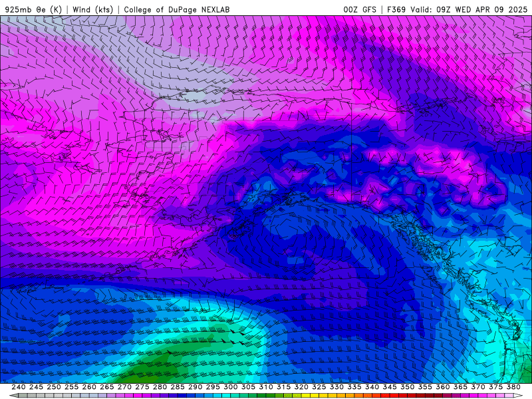Click the 'Wind (kts)' header label
532x399 pixels.
[x=92, y=9]
